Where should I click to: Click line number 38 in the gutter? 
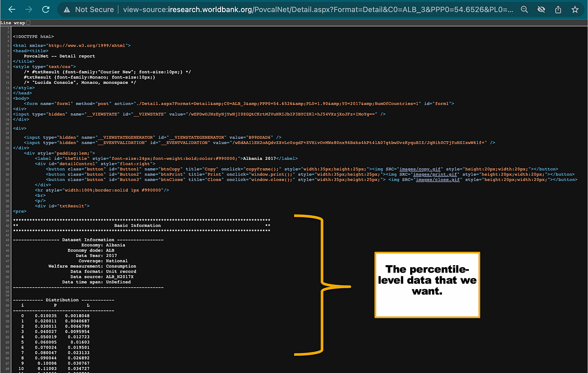7,215
